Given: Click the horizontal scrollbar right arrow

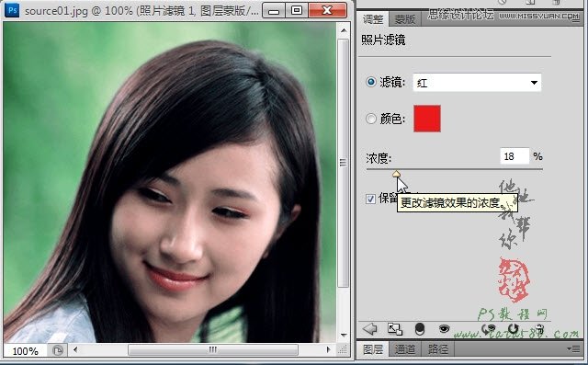Looking at the screenshot, I should [329, 350].
